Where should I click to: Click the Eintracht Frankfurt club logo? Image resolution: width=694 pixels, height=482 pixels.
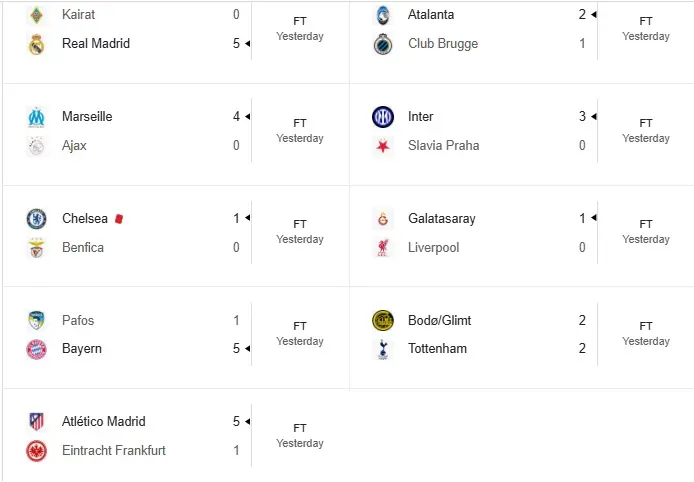(37, 450)
